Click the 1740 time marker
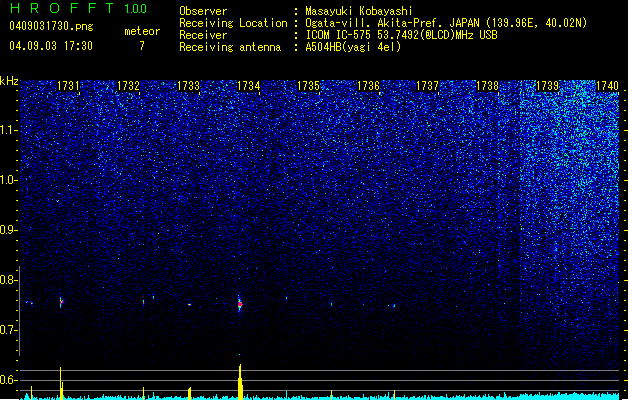 [607, 86]
